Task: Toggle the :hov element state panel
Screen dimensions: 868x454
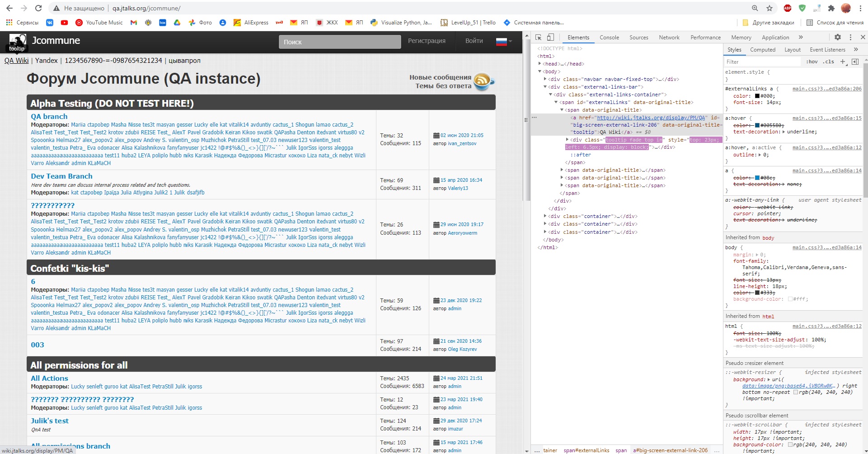Action: pyautogui.click(x=812, y=61)
